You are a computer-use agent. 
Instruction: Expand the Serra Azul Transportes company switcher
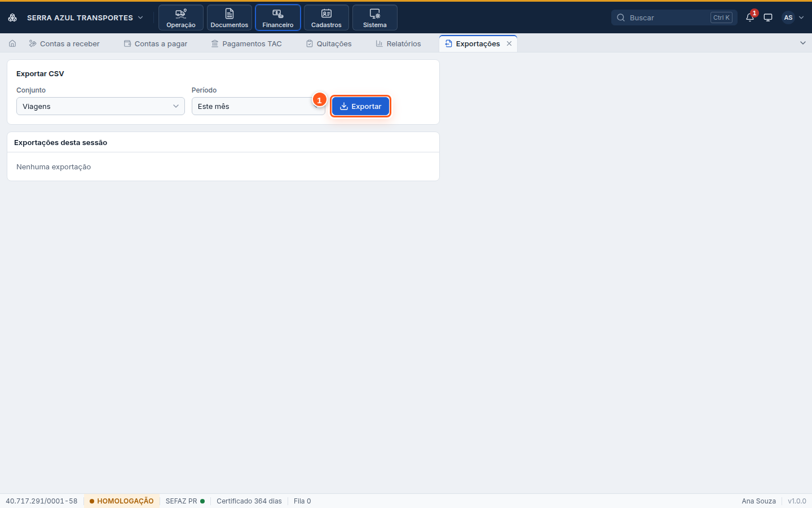(85, 17)
